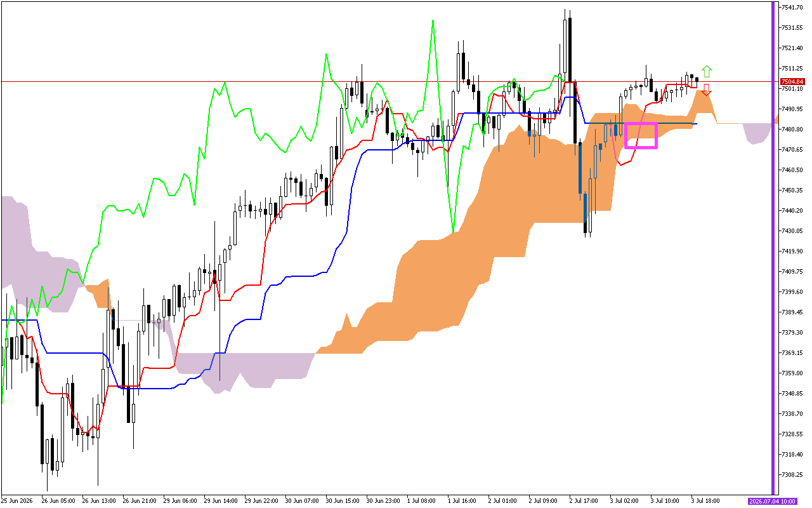Click the green up arrow marker

(707, 71)
